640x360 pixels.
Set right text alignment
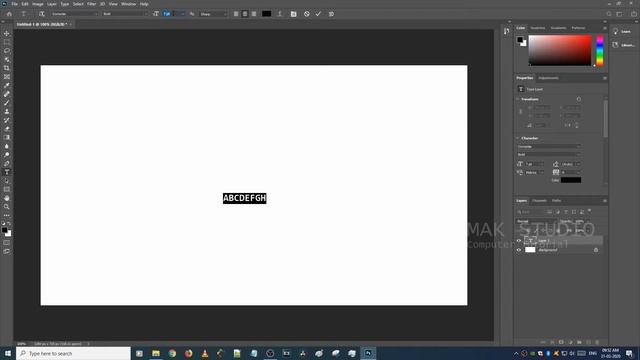tap(254, 14)
